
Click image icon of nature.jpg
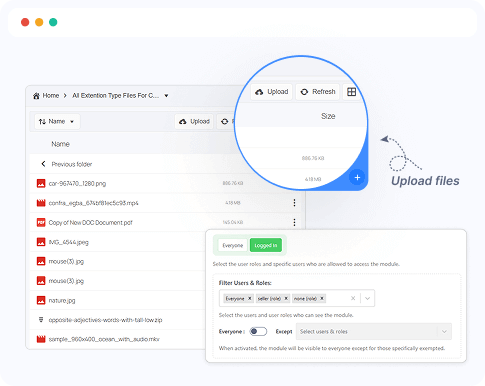pyautogui.click(x=41, y=300)
